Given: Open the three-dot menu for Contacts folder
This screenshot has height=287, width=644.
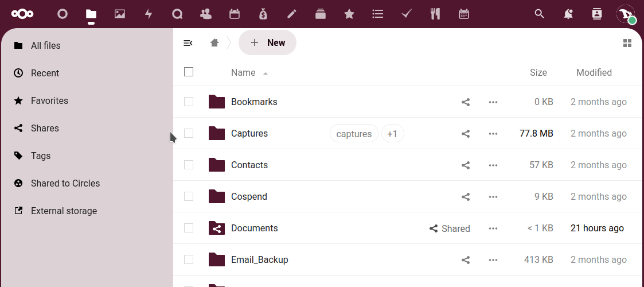Looking at the screenshot, I should [493, 165].
